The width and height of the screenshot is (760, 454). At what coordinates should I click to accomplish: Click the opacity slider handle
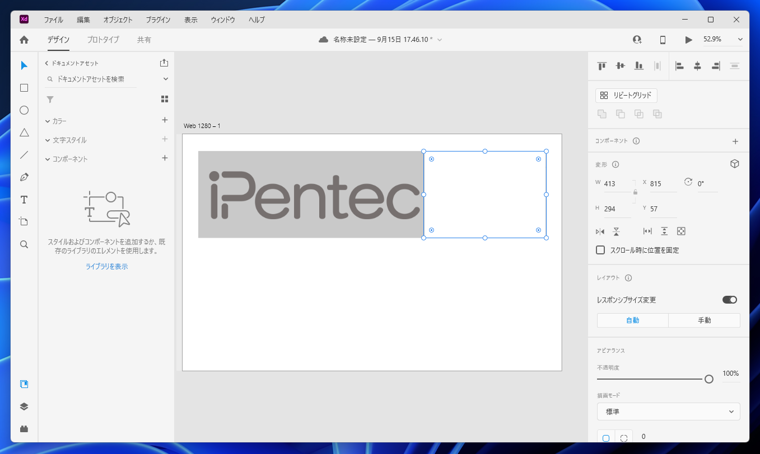pos(709,379)
